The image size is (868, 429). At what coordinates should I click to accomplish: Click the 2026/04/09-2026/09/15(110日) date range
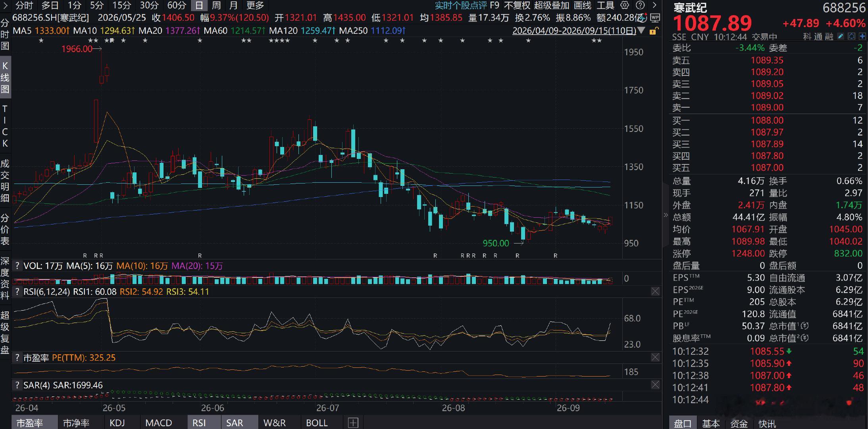click(574, 31)
